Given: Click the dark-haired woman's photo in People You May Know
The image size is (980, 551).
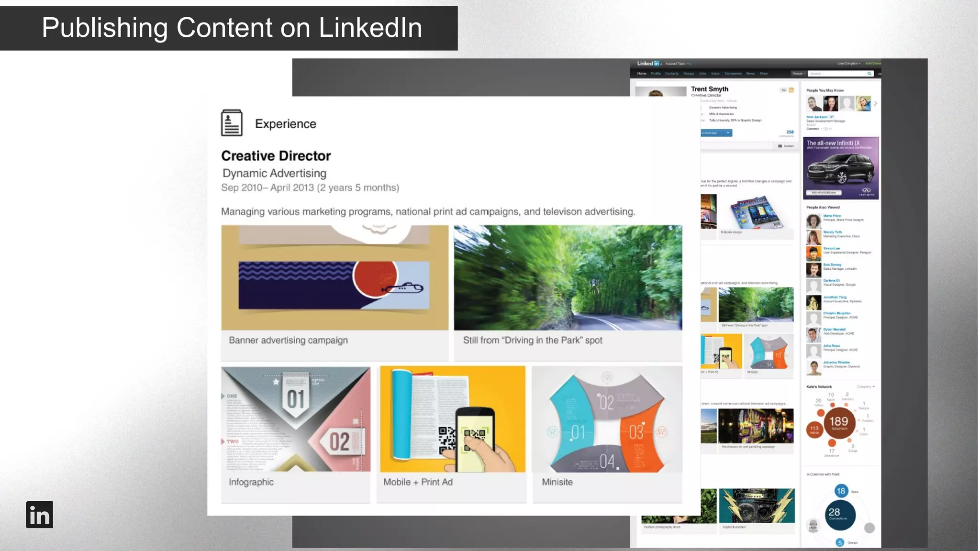Looking at the screenshot, I should [830, 103].
